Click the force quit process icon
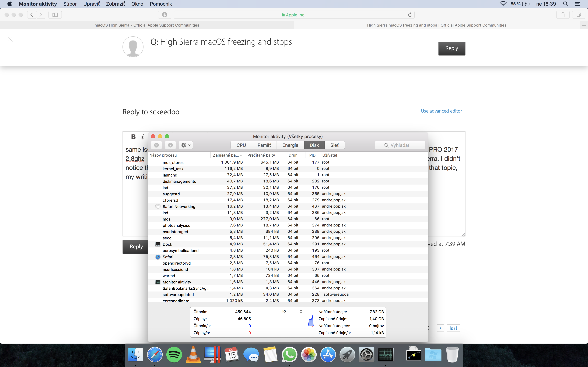The width and height of the screenshot is (588, 367). pyautogui.click(x=156, y=145)
